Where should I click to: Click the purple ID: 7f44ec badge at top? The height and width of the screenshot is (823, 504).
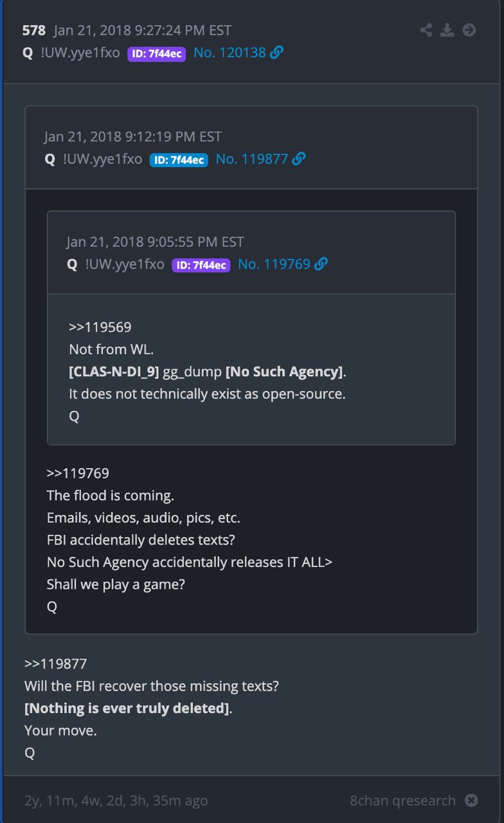(x=156, y=54)
